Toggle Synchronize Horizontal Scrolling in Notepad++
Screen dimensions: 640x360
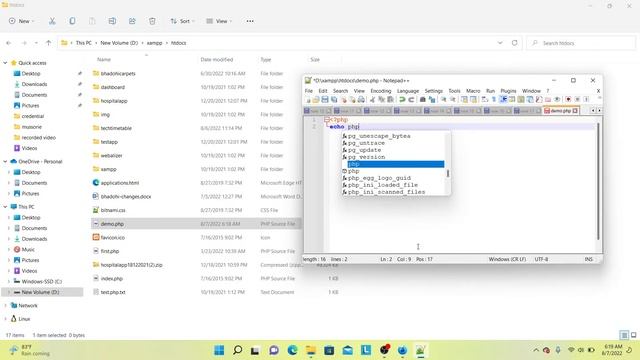click(473, 99)
